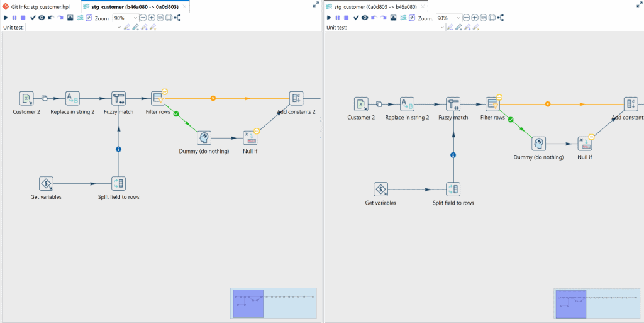This screenshot has width=644, height=323.
Task: Run the pipeline in the left pane
Action: 6,18
